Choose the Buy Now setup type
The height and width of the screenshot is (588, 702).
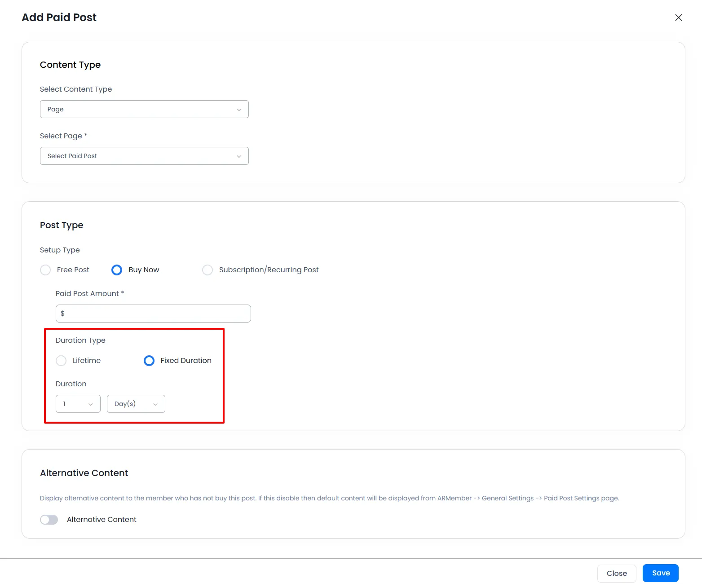pyautogui.click(x=117, y=270)
